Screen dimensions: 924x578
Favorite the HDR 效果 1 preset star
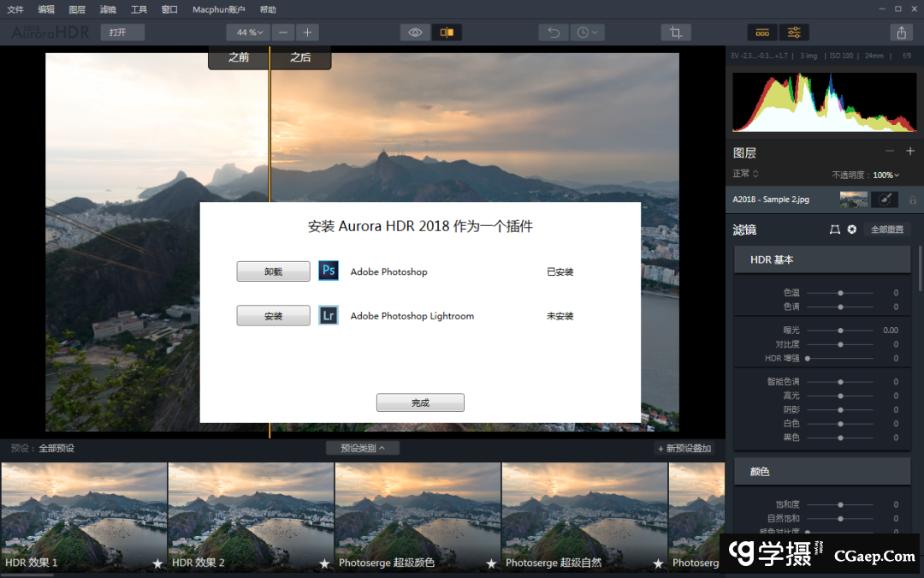click(157, 563)
